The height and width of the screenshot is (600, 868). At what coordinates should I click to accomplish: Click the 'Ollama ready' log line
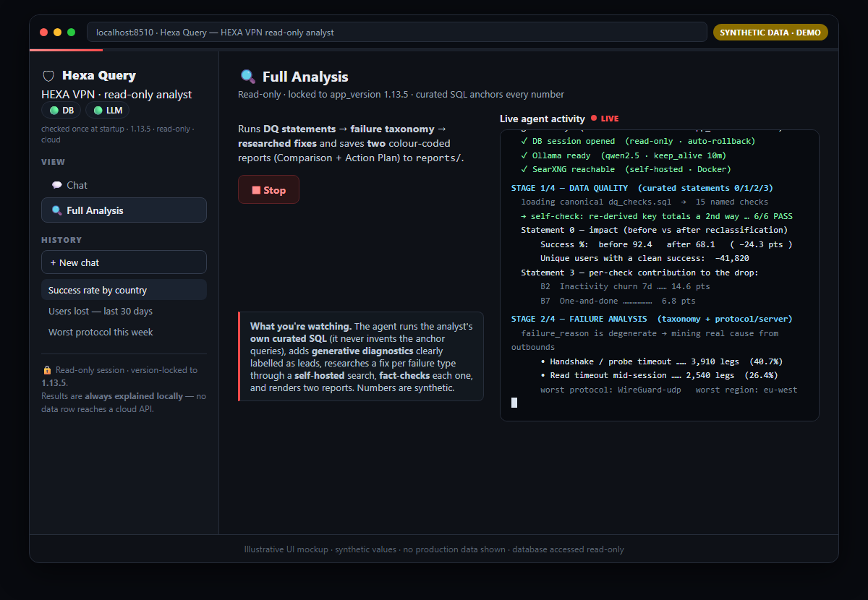(624, 155)
